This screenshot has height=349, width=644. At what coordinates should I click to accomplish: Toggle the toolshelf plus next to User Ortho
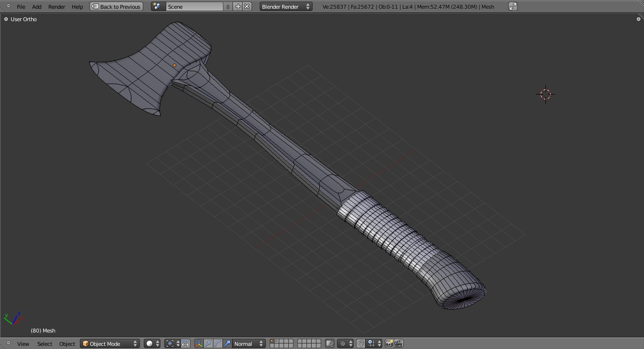click(6, 19)
